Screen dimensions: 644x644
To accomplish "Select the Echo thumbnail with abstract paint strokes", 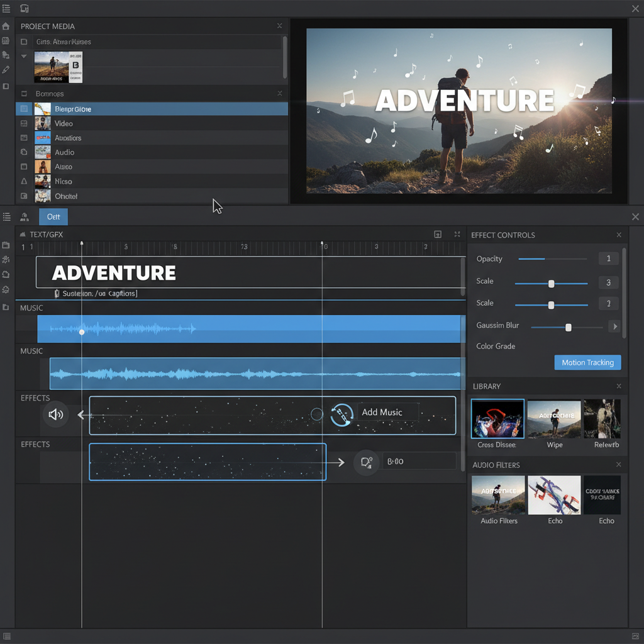I will [554, 495].
